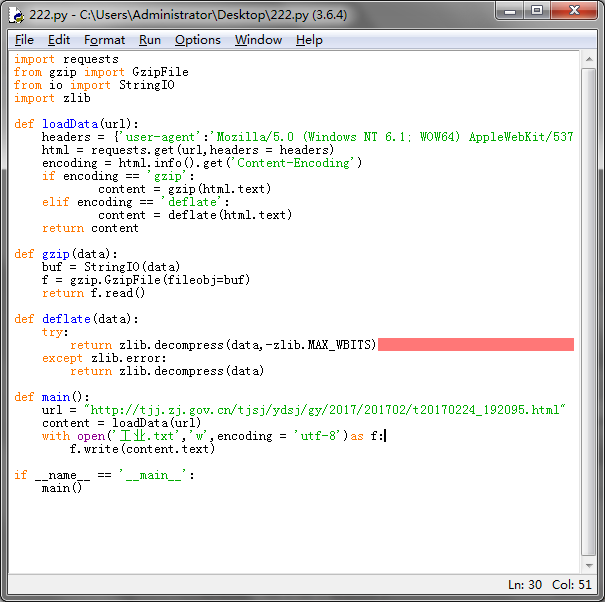Viewport: 605px width, 602px height.
Task: Click the scrollbar down arrow
Action: click(x=590, y=563)
